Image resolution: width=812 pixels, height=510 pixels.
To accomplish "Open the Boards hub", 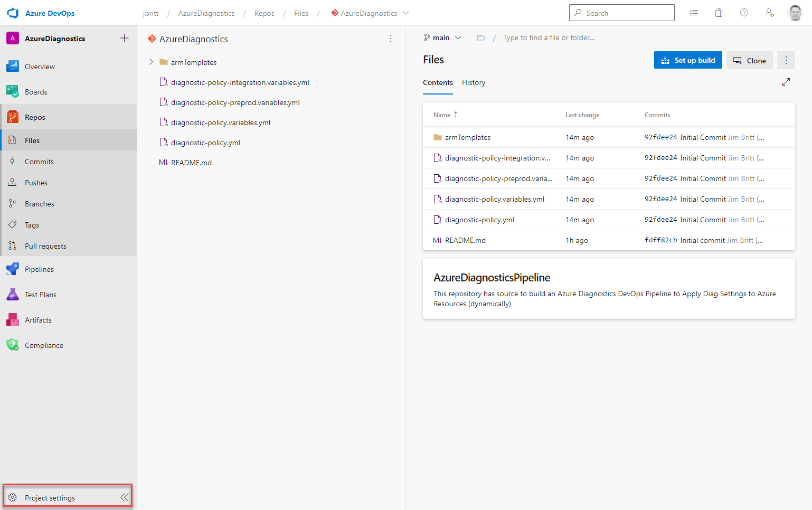I will [x=68, y=92].
